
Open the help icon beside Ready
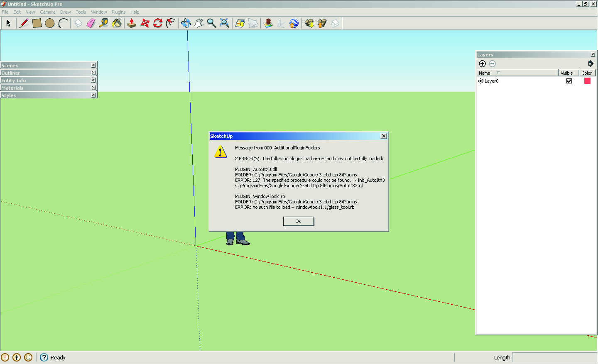pyautogui.click(x=44, y=357)
